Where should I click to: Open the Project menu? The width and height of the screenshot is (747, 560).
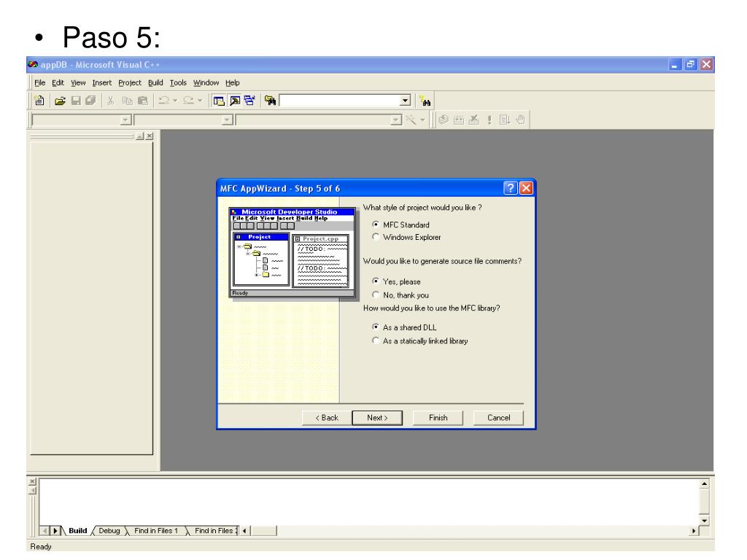point(130,82)
